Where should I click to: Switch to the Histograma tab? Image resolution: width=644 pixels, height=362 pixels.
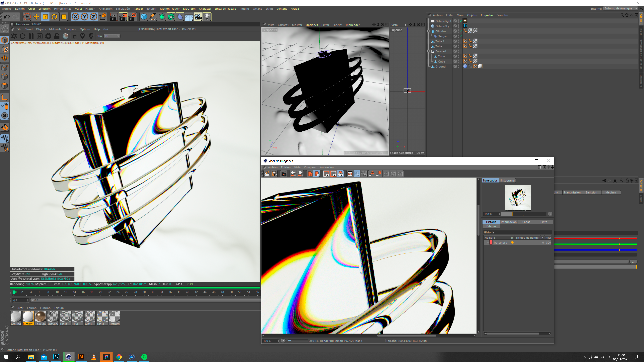[x=507, y=180]
